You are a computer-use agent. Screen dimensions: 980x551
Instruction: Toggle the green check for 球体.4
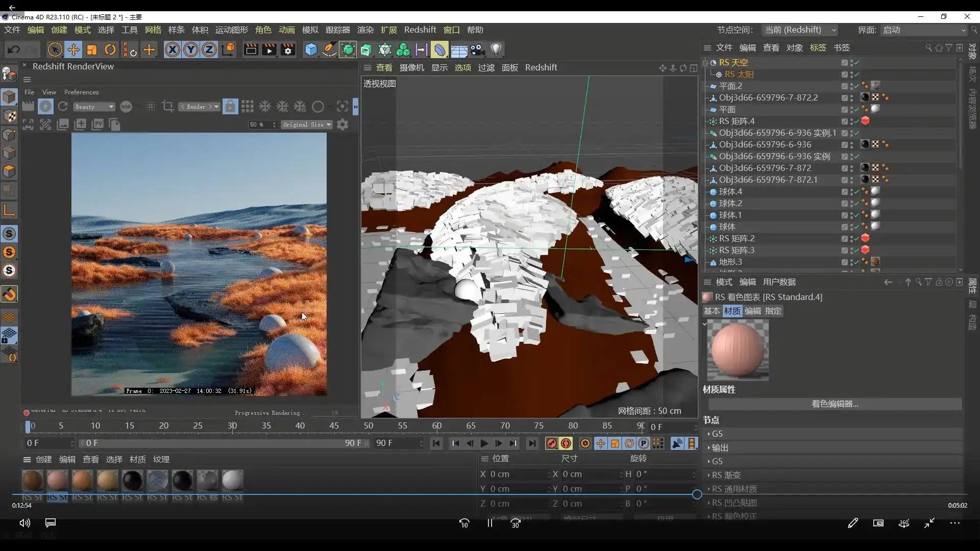click(857, 192)
